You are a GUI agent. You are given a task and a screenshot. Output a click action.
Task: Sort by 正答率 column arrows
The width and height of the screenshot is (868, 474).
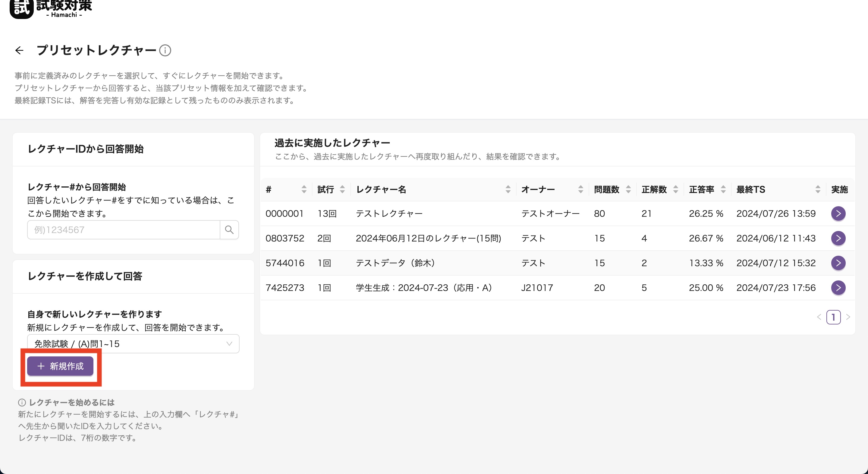pos(723,189)
